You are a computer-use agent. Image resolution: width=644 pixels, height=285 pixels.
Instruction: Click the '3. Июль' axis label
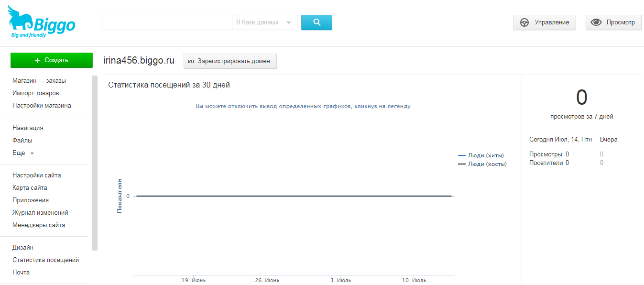click(340, 280)
